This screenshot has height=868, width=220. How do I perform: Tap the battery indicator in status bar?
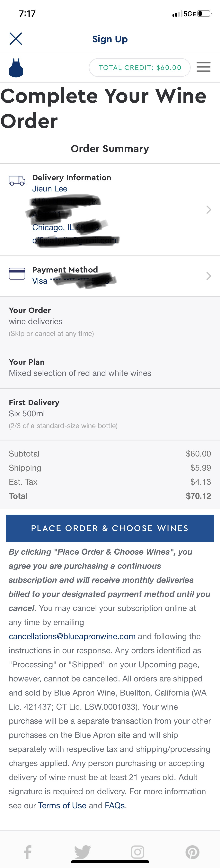click(x=204, y=14)
